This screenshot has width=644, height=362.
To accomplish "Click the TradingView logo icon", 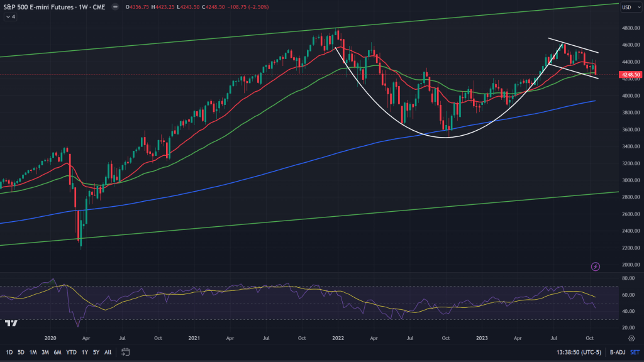I will tap(11, 323).
